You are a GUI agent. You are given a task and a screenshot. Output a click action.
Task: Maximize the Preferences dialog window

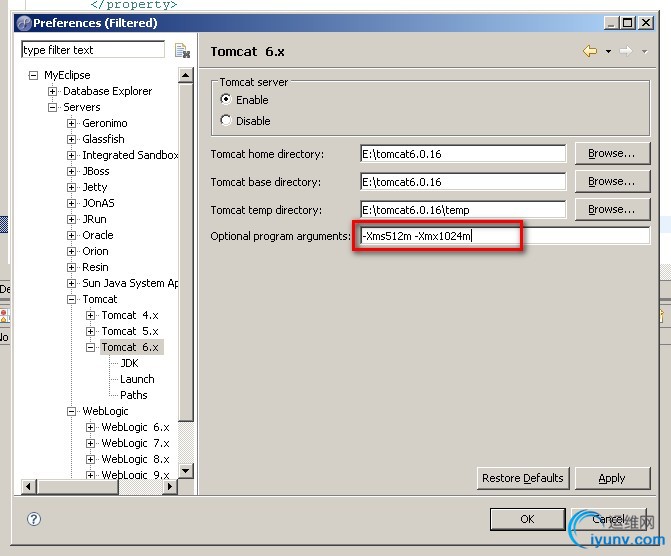click(627, 23)
